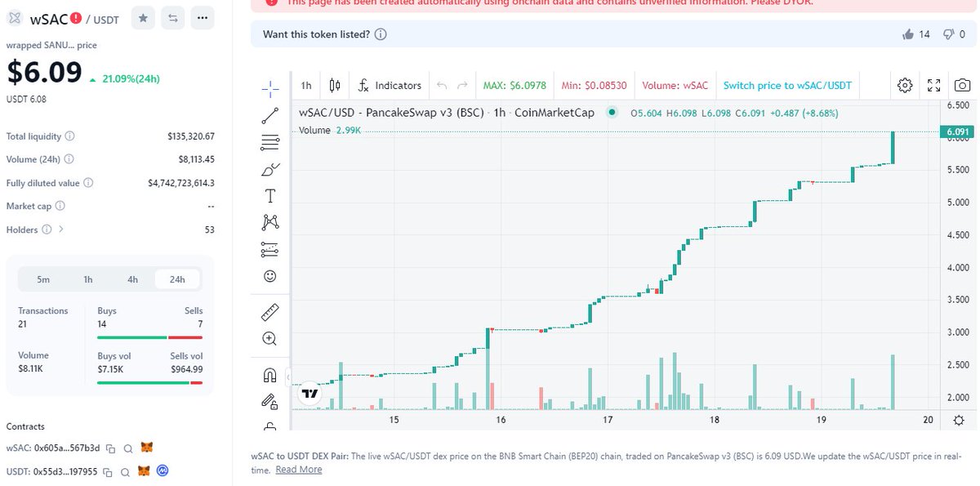Open CoinMarketCap page for USDT

163,471
